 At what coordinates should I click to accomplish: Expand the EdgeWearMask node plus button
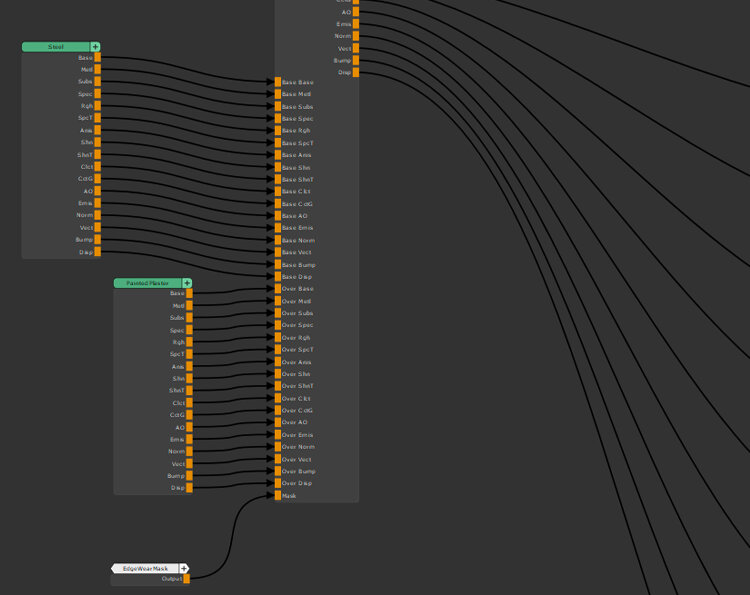click(x=183, y=568)
